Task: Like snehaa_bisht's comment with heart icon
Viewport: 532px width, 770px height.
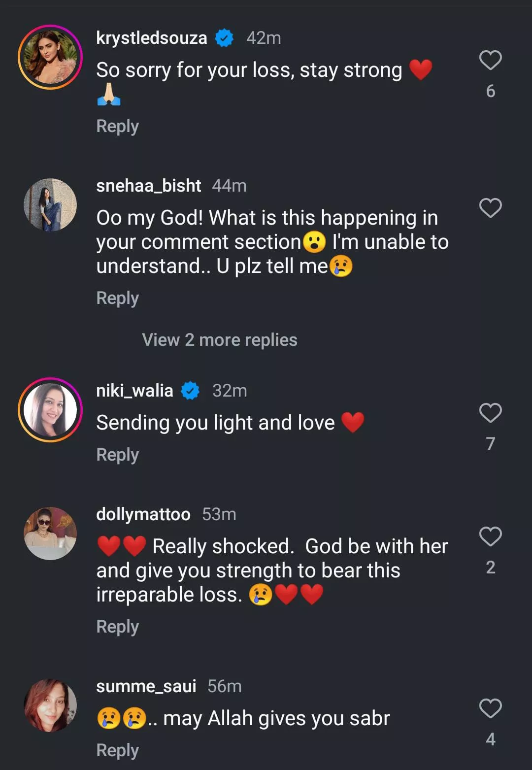Action: (x=490, y=208)
